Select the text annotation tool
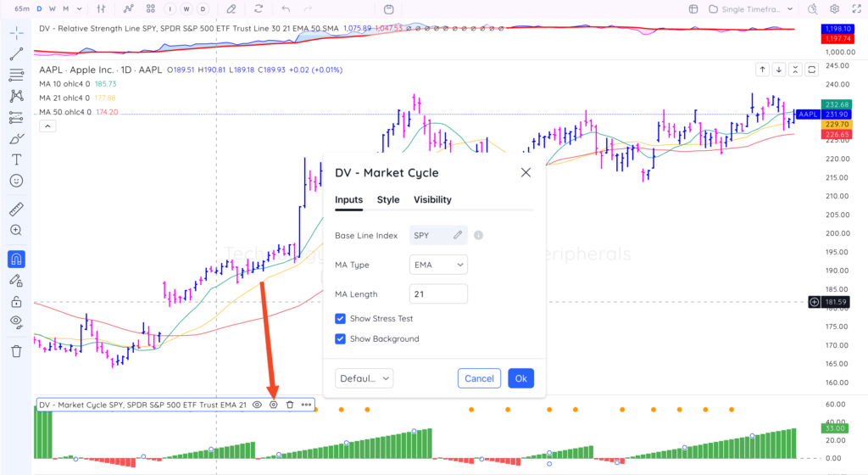The image size is (868, 475). click(16, 160)
